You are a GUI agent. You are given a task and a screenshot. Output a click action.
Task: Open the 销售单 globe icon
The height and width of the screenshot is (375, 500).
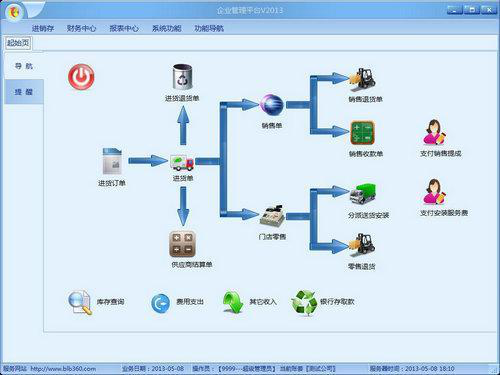coord(272,105)
